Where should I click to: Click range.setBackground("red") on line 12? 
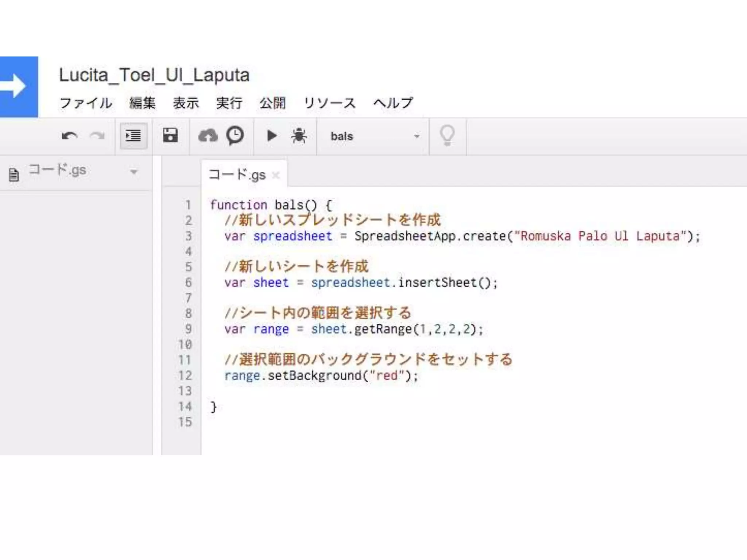[x=318, y=376]
